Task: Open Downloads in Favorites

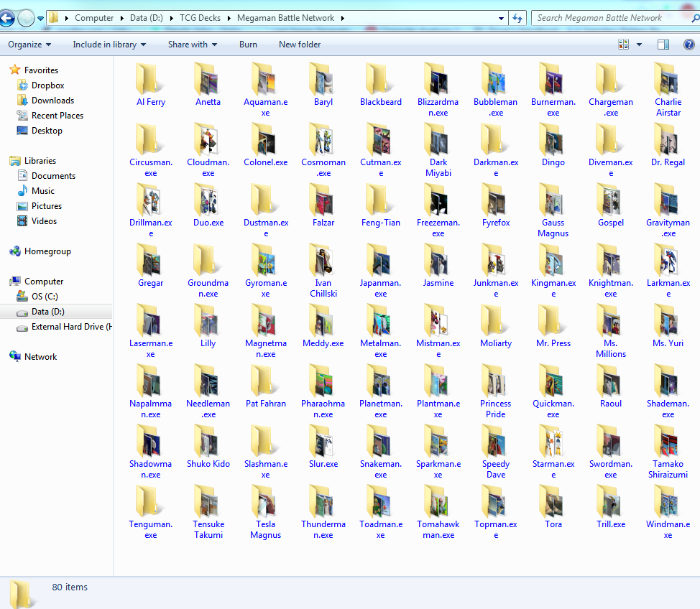Action: (x=46, y=101)
